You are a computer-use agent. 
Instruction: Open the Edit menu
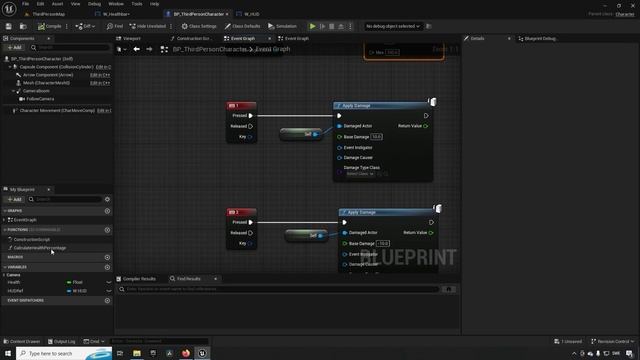click(x=40, y=4)
